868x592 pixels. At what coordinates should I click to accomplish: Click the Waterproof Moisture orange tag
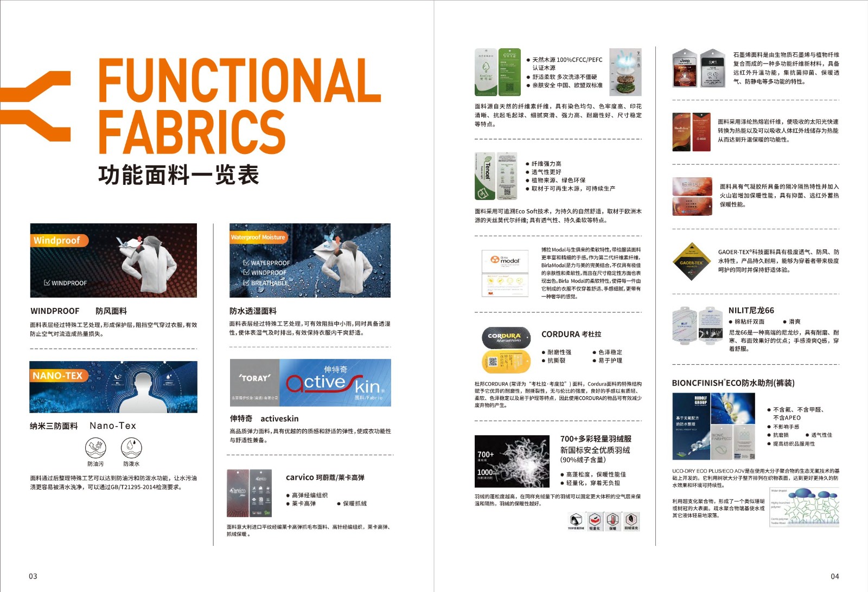point(258,237)
